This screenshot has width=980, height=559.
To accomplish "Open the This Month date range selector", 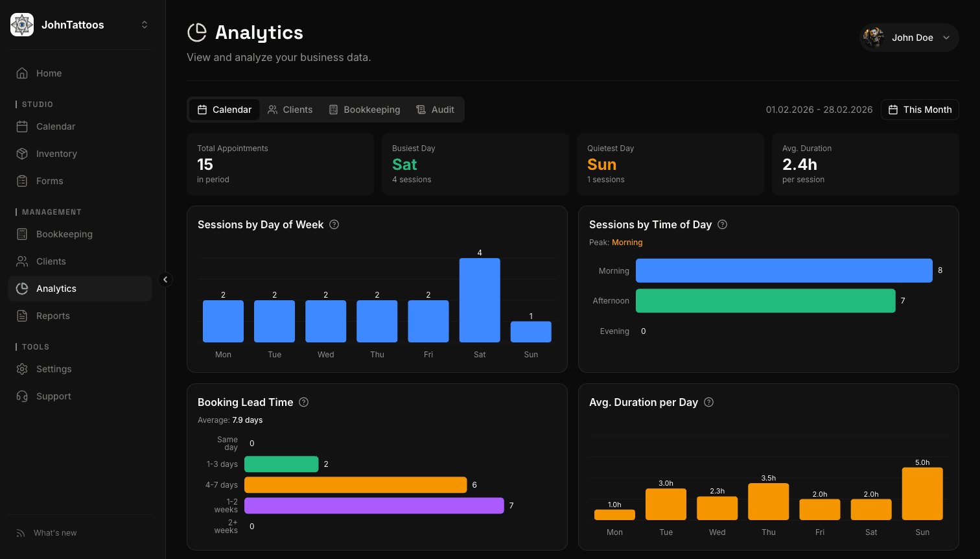I will click(x=920, y=110).
